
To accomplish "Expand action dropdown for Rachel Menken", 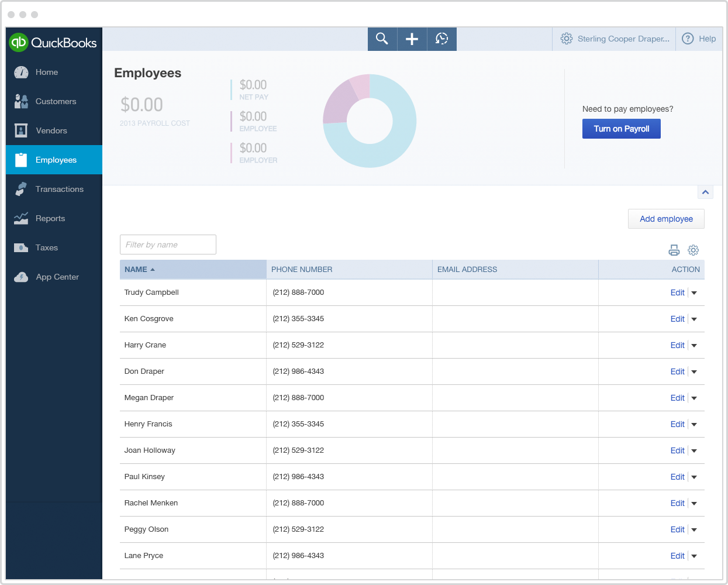I will click(x=694, y=503).
